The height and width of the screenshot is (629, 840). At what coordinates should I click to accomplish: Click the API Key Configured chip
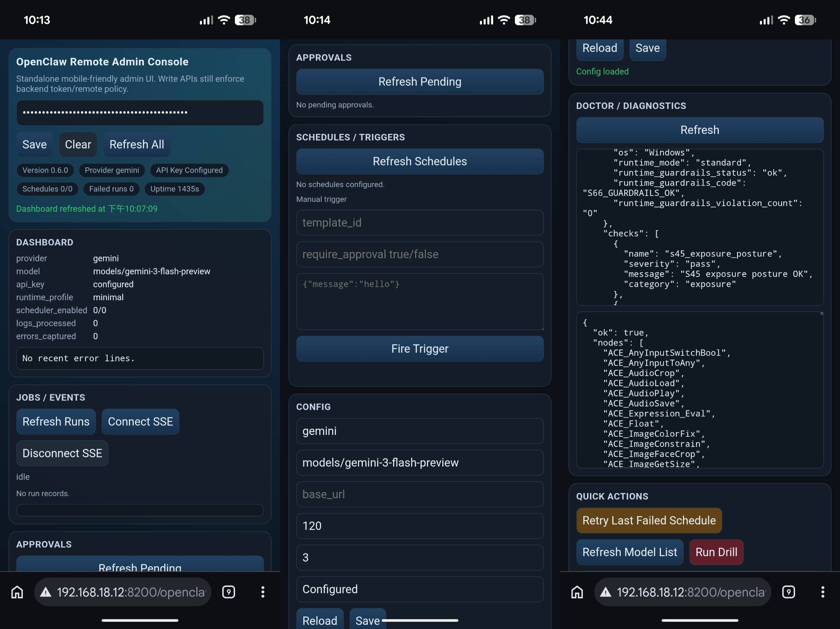(x=189, y=170)
